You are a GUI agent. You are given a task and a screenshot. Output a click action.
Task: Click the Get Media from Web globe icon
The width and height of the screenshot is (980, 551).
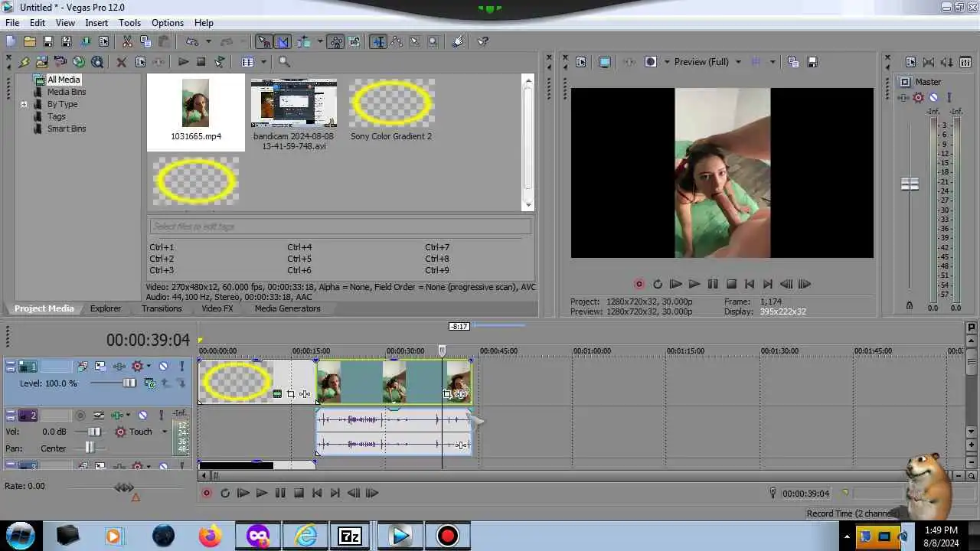[x=79, y=62]
